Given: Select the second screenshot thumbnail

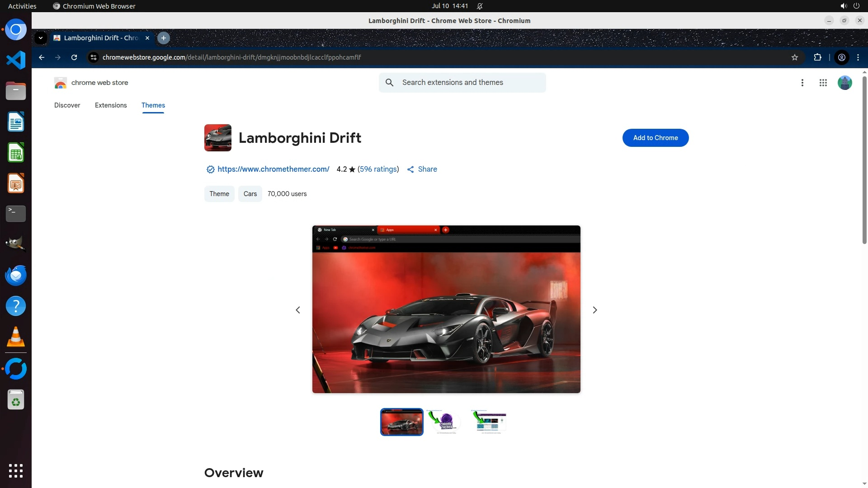Looking at the screenshot, I should coord(445,422).
